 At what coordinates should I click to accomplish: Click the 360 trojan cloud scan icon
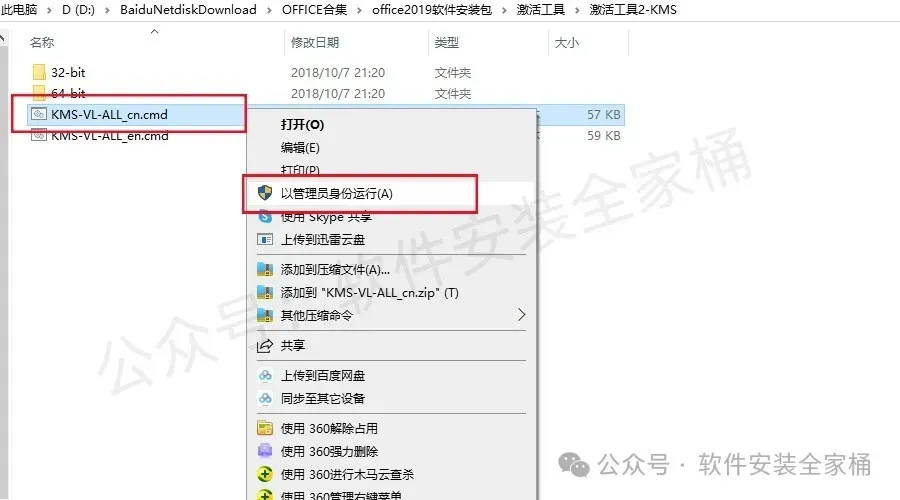click(x=265, y=474)
